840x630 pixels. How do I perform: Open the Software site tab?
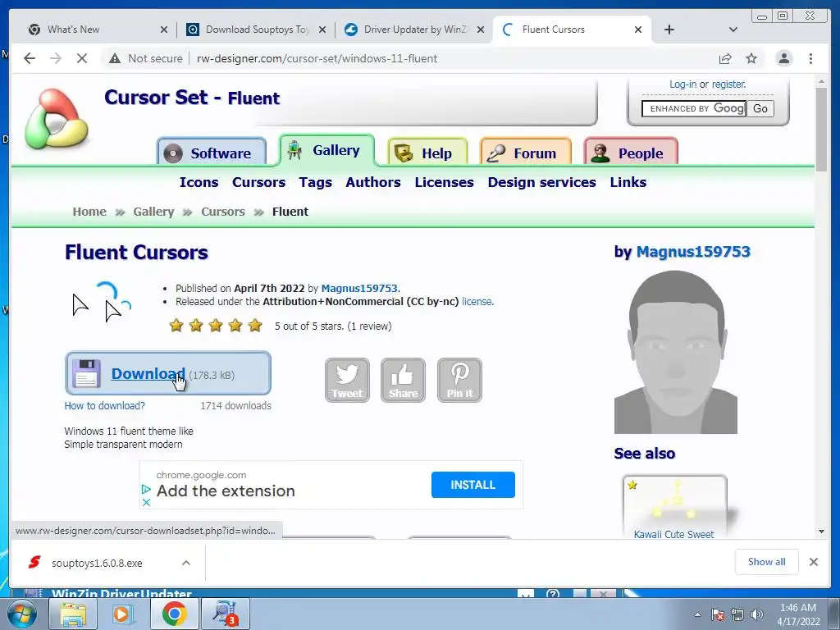212,152
